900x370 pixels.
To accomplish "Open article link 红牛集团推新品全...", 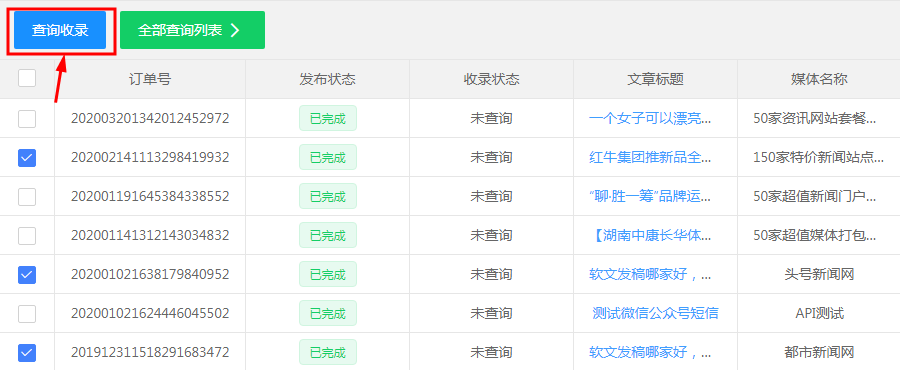I will (x=650, y=158).
